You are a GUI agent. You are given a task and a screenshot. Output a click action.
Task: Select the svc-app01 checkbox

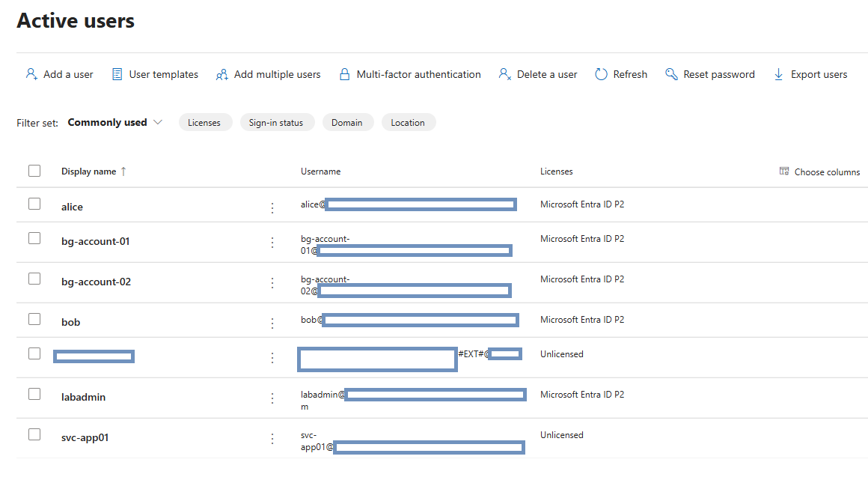coord(34,434)
